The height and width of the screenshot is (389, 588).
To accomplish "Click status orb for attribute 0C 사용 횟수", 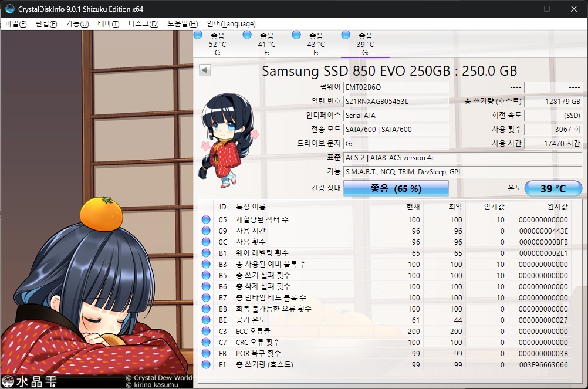I will 206,242.
